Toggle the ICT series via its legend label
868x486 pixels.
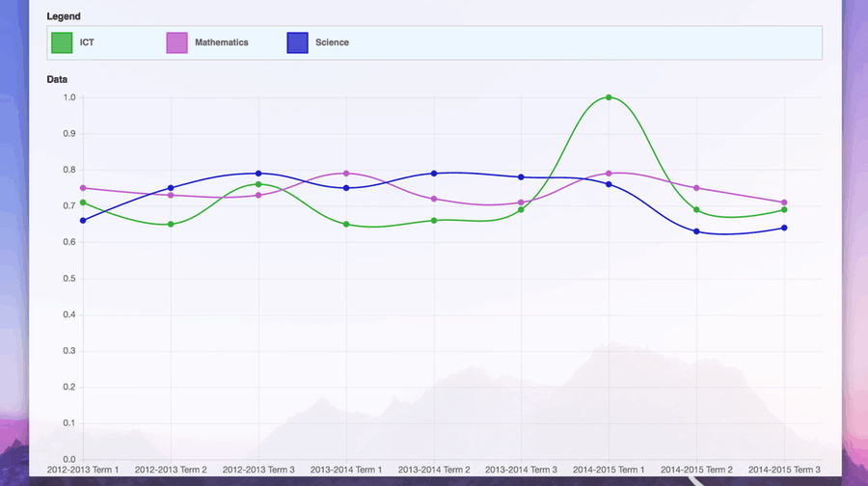(x=87, y=42)
